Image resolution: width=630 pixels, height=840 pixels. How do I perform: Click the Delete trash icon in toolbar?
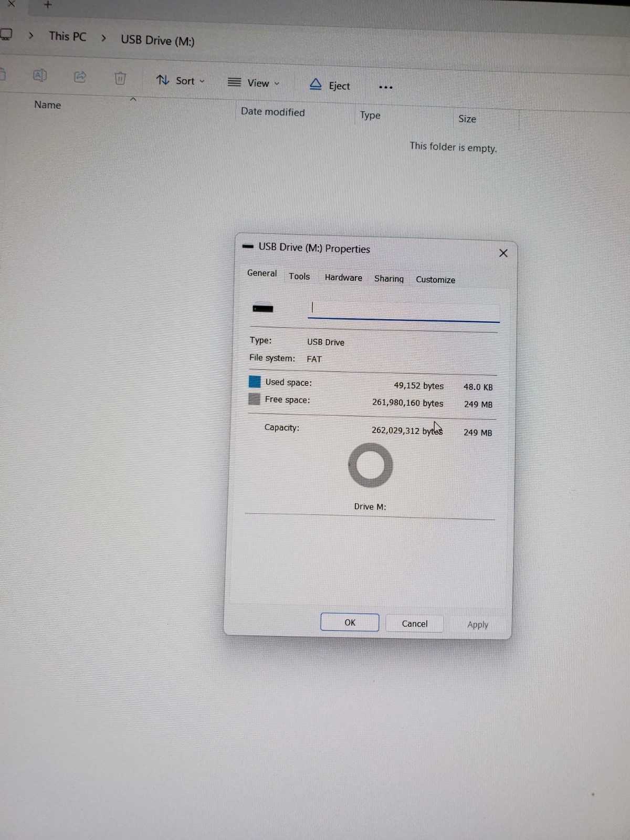pyautogui.click(x=120, y=78)
